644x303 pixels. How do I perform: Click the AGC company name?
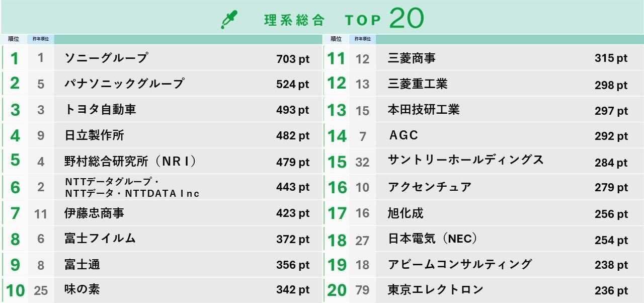point(404,135)
